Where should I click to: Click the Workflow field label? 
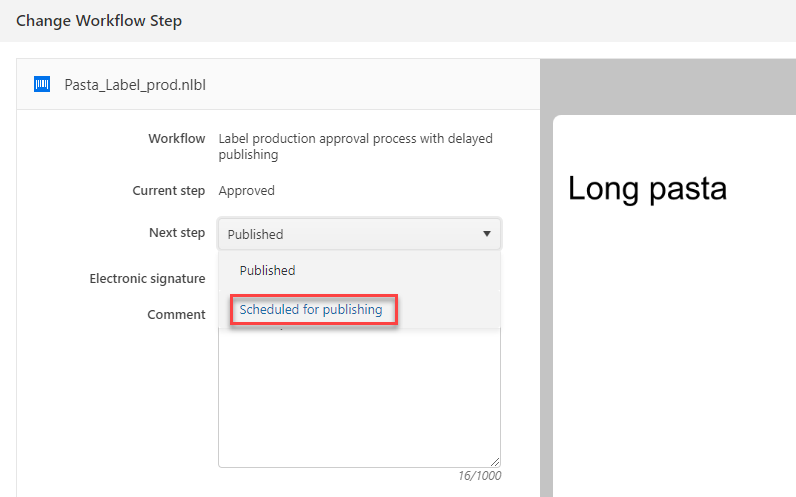[177, 139]
